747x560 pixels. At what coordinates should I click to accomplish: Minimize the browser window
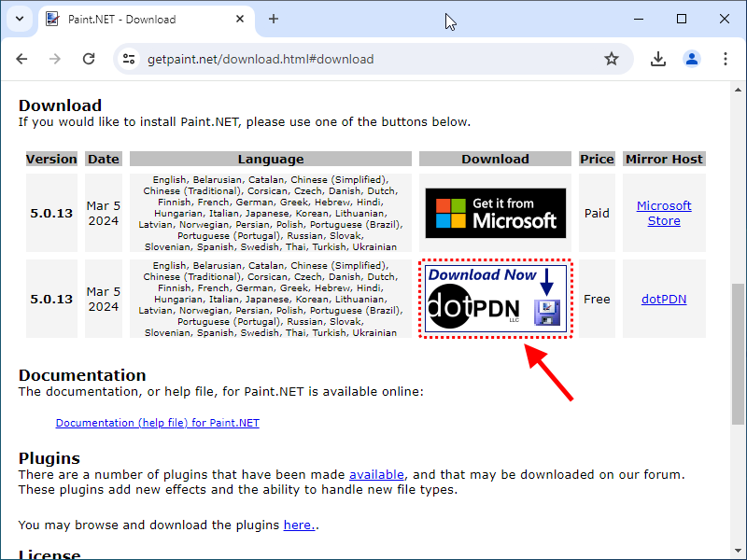(639, 19)
